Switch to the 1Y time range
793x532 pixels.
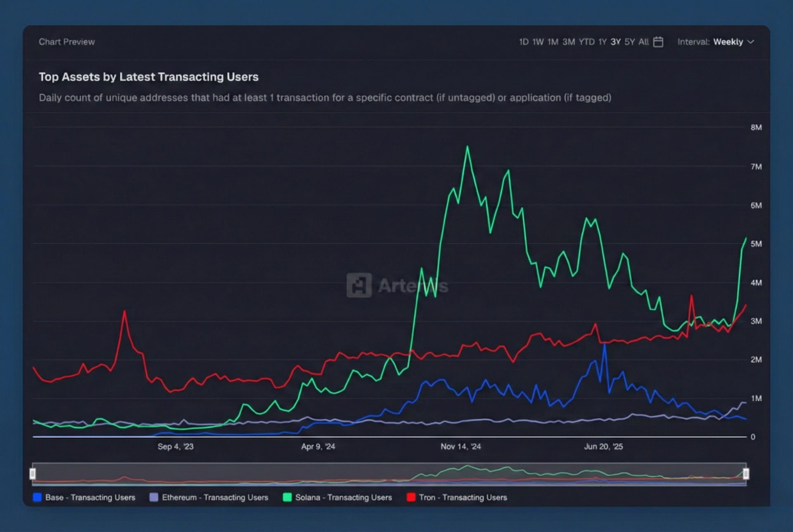point(602,42)
